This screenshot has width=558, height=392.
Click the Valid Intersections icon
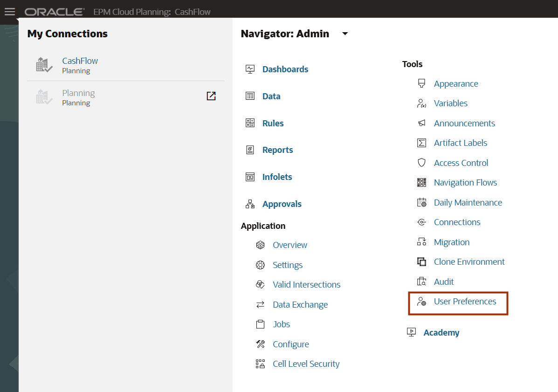click(x=261, y=285)
